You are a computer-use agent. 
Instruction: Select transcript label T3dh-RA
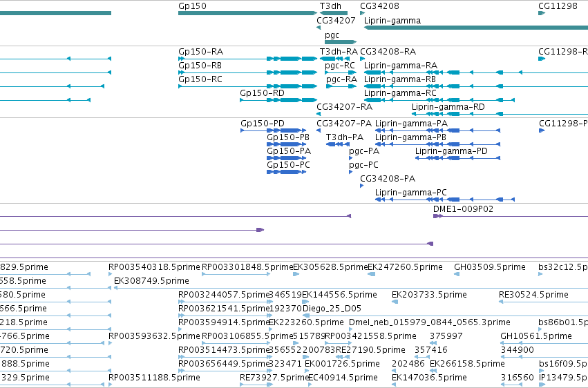tap(339, 52)
